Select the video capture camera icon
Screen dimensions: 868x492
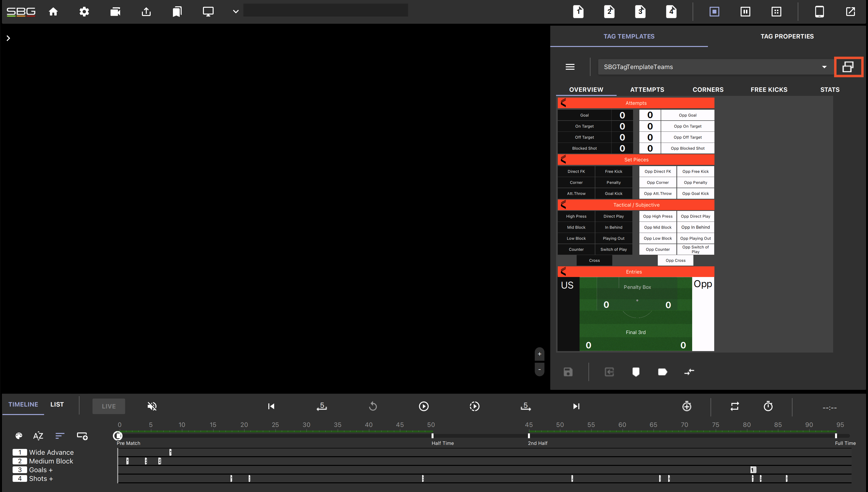click(115, 11)
